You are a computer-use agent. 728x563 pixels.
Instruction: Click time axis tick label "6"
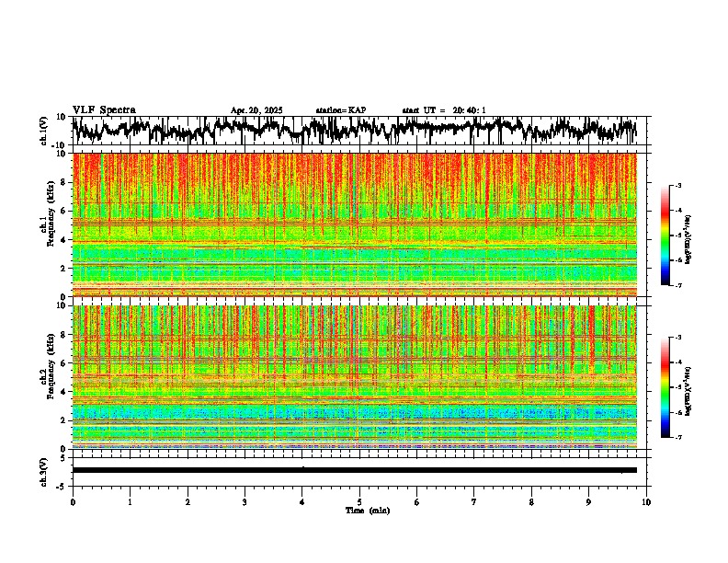(417, 502)
